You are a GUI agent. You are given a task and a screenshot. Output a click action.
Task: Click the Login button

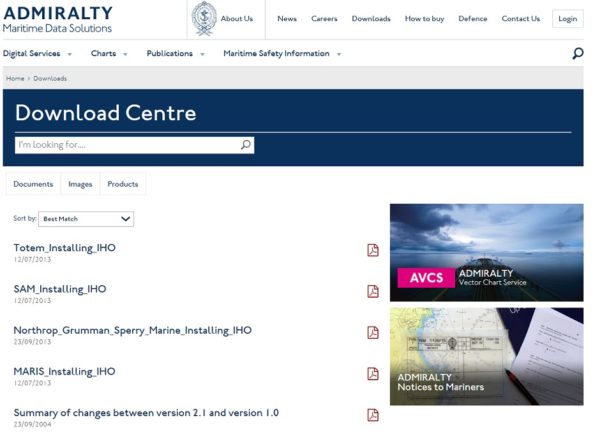568,19
